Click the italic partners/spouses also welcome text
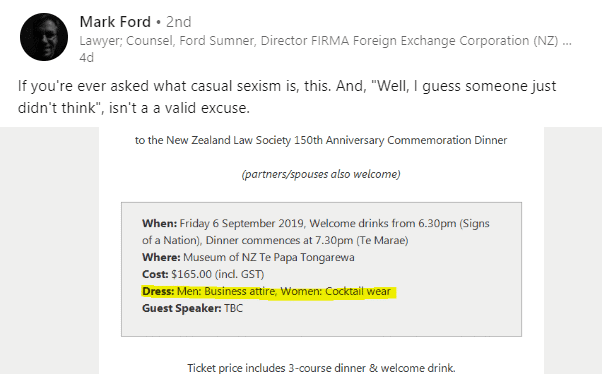602x388 pixels. point(321,174)
